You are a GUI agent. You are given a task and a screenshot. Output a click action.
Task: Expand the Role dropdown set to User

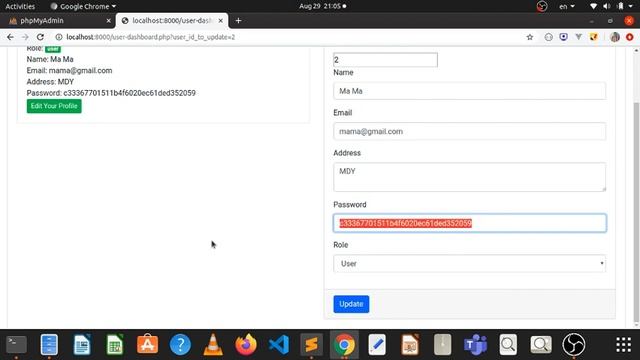[469, 264]
